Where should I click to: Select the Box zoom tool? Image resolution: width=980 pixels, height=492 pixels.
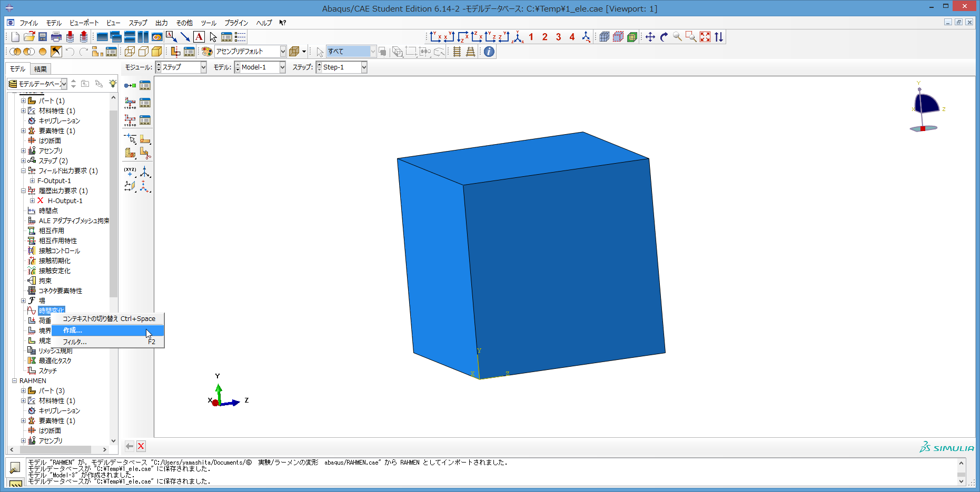(x=691, y=37)
